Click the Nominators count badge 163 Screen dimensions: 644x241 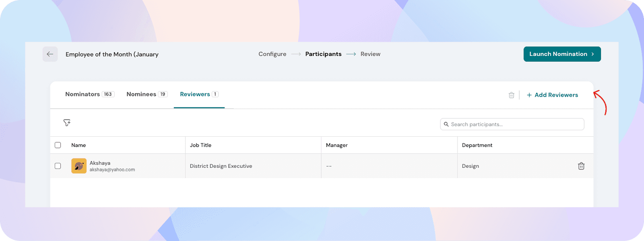108,94
